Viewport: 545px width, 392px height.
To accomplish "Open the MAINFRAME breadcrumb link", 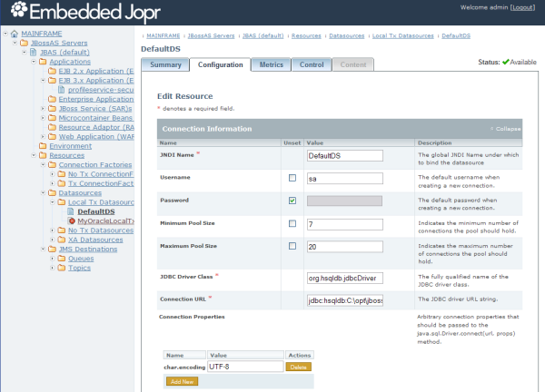I will (x=163, y=35).
